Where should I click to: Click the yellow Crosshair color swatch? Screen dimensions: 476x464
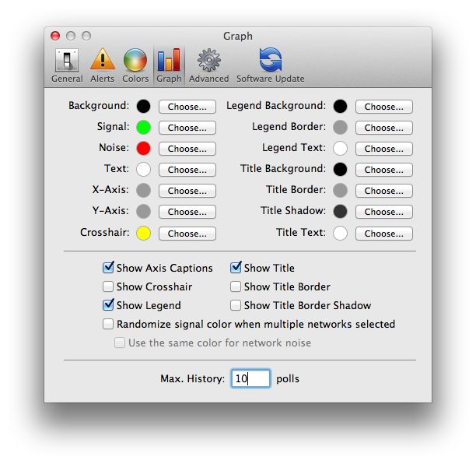tap(143, 233)
